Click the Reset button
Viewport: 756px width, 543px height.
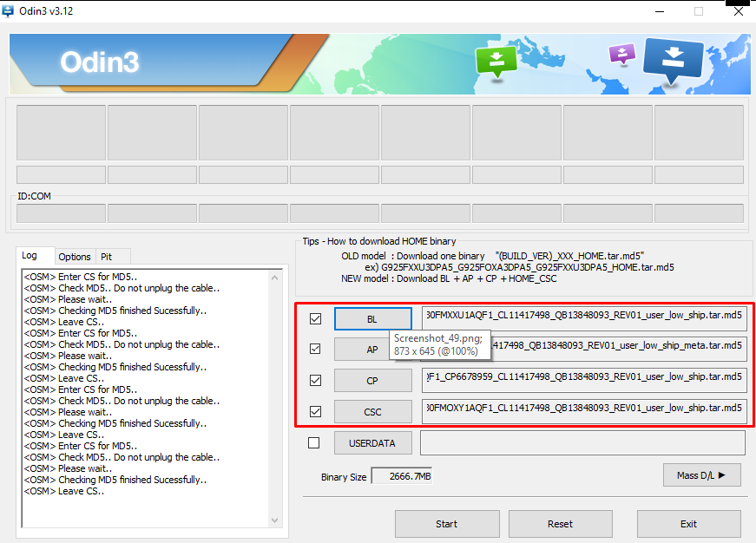point(560,524)
